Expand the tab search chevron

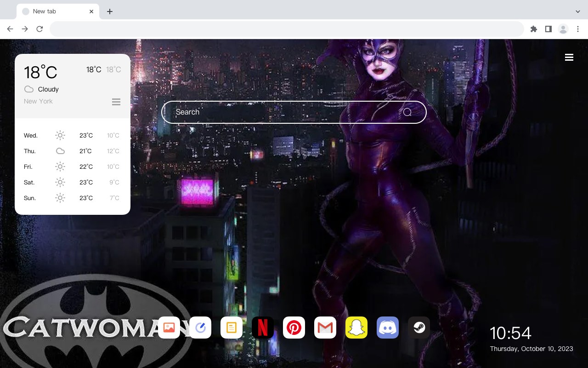(x=578, y=11)
